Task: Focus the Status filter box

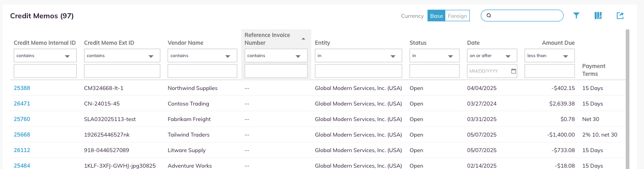Action: point(434,71)
